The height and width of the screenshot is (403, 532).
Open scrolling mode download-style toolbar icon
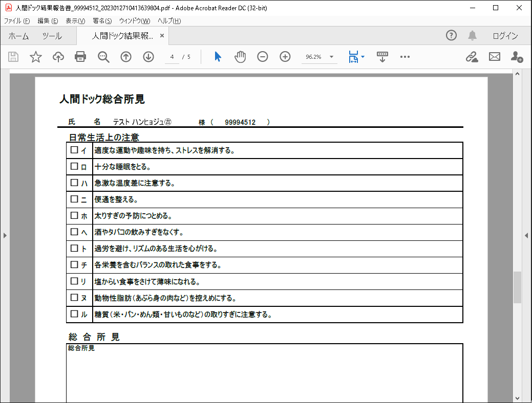click(382, 57)
